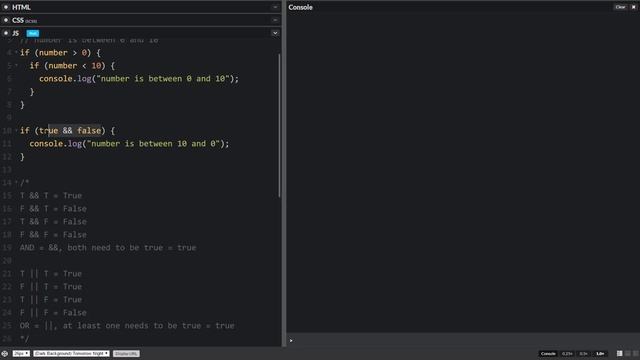This screenshot has width=640, height=360.
Task: Click the console command input line
Action: pos(463,340)
